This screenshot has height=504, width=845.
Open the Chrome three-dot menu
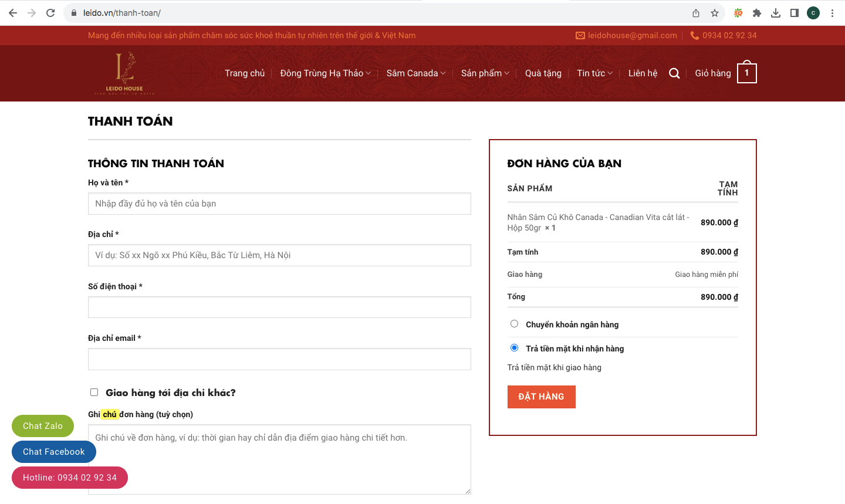tap(832, 13)
